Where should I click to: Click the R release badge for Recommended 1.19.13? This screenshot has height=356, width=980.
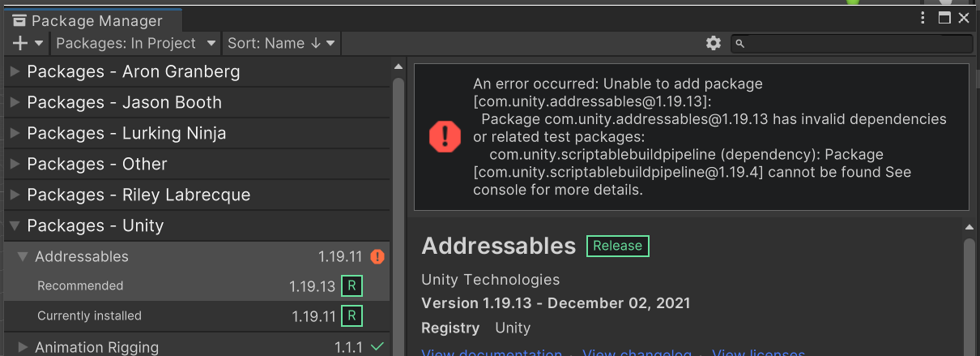352,286
